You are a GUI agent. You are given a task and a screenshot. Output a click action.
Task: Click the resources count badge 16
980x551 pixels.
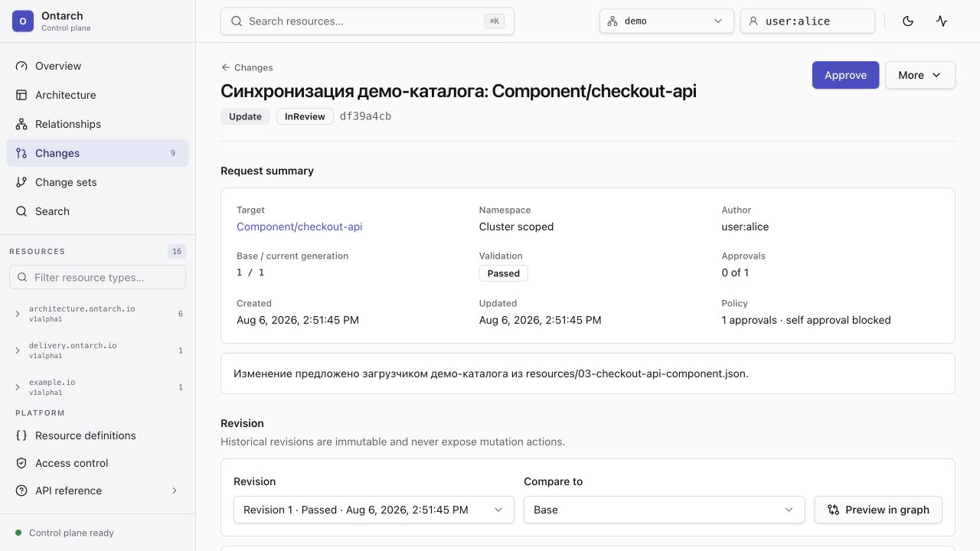click(177, 251)
